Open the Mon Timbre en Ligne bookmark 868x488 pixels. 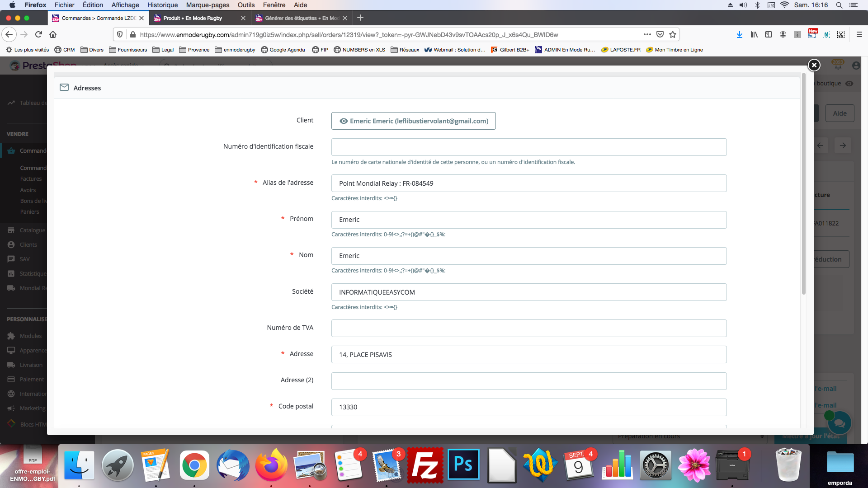675,50
